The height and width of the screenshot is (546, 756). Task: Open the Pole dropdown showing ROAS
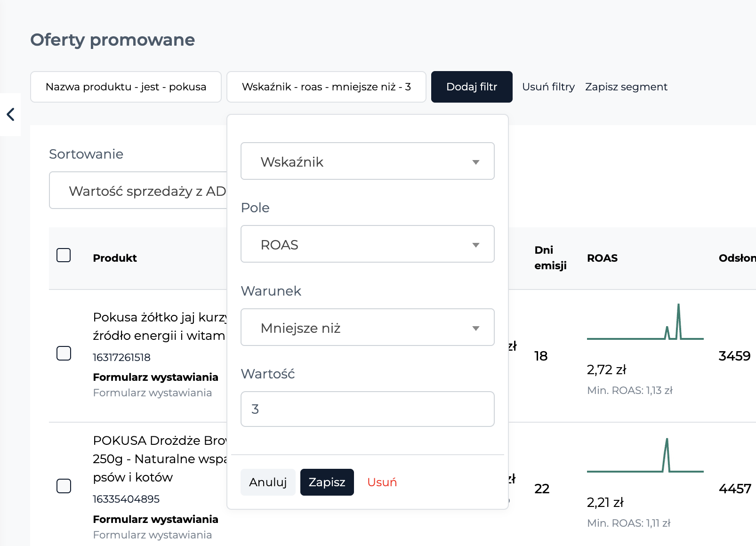367,244
